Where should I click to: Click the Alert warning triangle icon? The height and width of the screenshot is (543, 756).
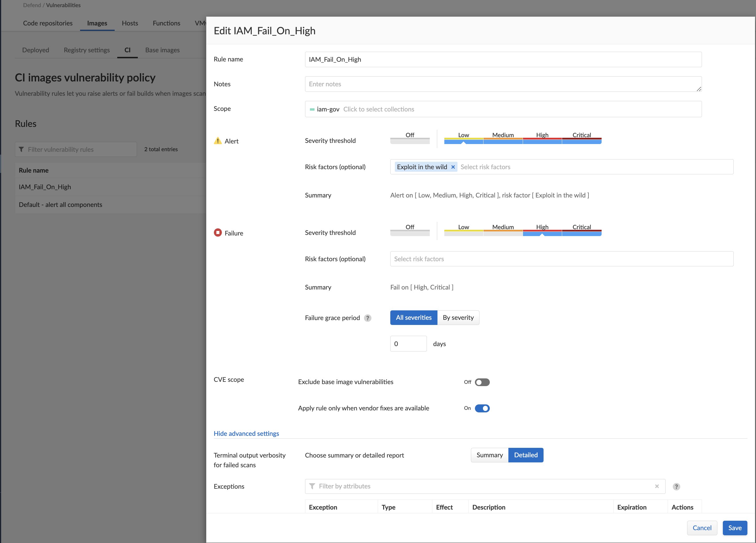218,141
